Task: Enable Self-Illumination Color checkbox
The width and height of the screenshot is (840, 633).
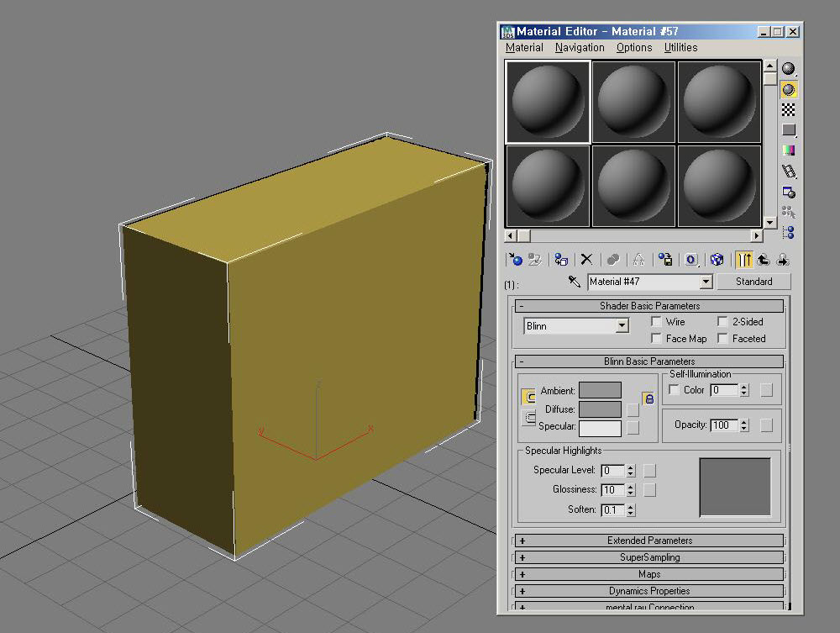Action: coord(675,390)
